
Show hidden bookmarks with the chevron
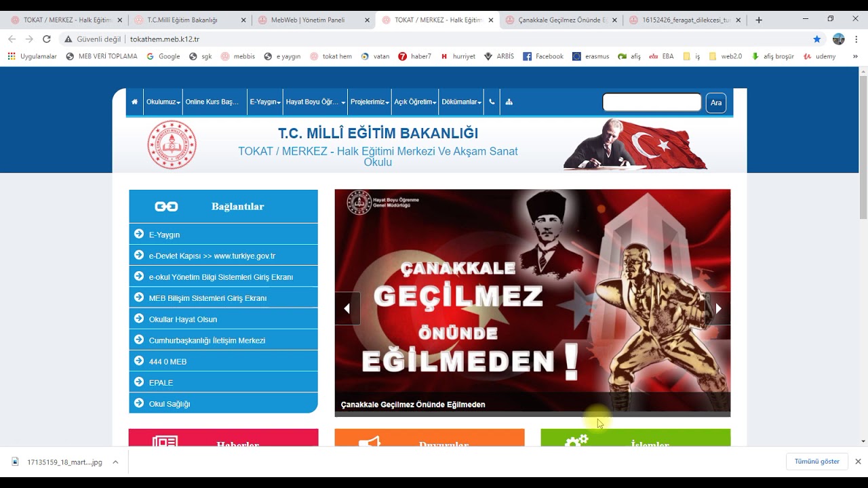pyautogui.click(x=855, y=56)
